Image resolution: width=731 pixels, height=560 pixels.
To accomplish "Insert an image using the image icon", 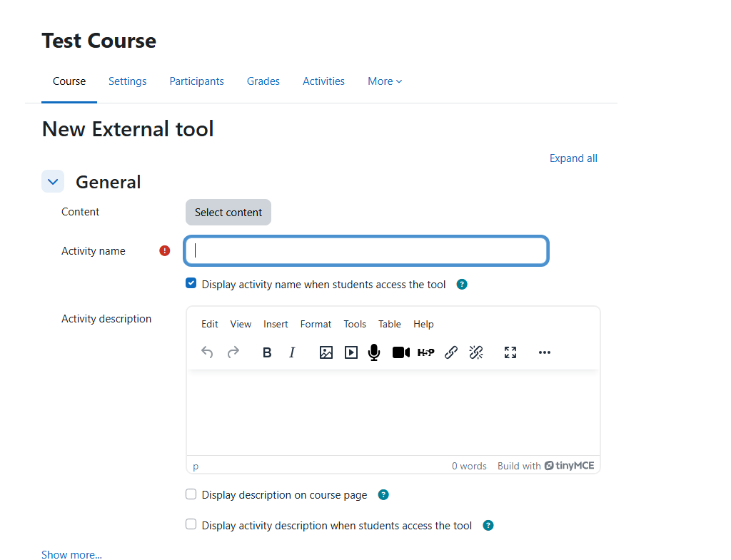I will tap(326, 352).
